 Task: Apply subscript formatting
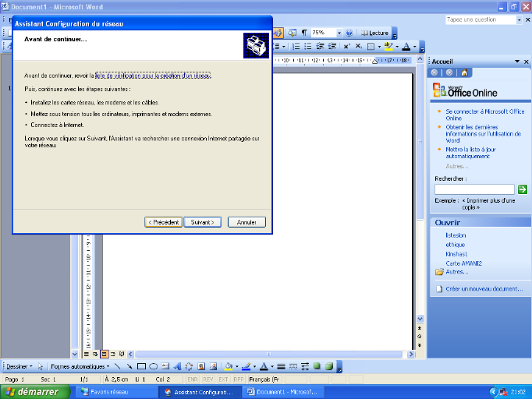[358, 47]
